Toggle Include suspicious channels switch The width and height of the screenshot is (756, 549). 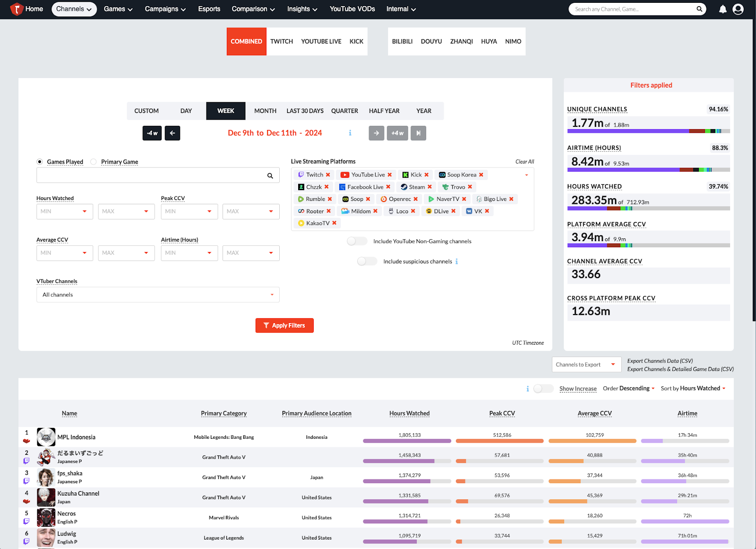click(x=367, y=261)
